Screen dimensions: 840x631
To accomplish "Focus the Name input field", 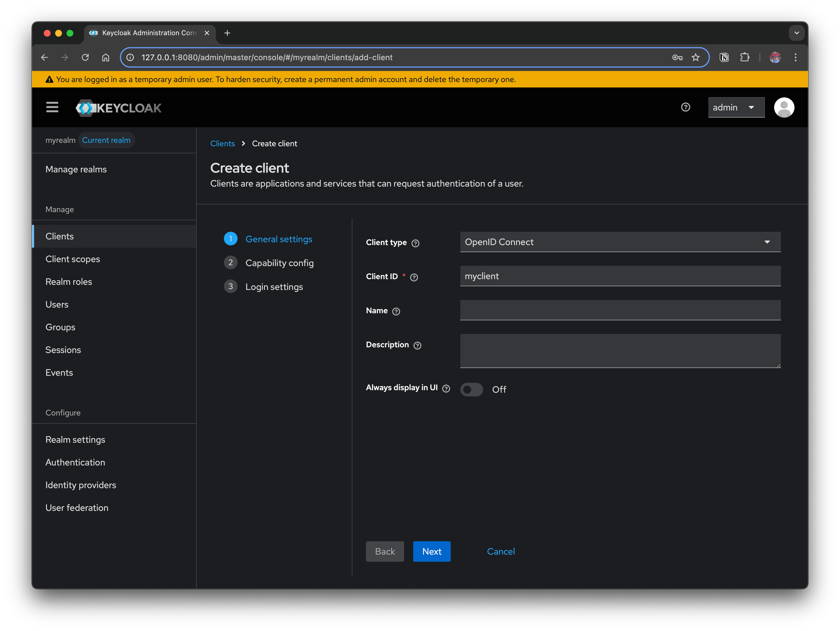I will pyautogui.click(x=620, y=310).
